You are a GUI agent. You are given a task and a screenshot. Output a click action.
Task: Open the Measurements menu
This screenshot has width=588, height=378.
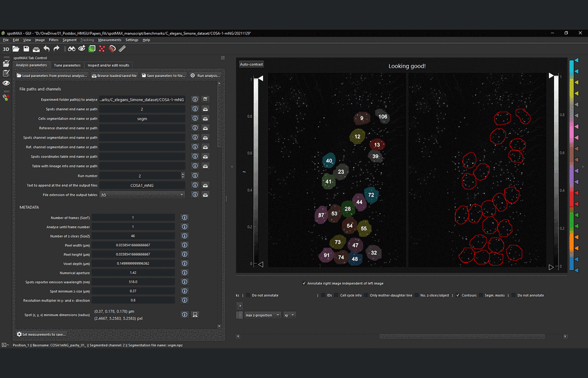click(x=110, y=40)
